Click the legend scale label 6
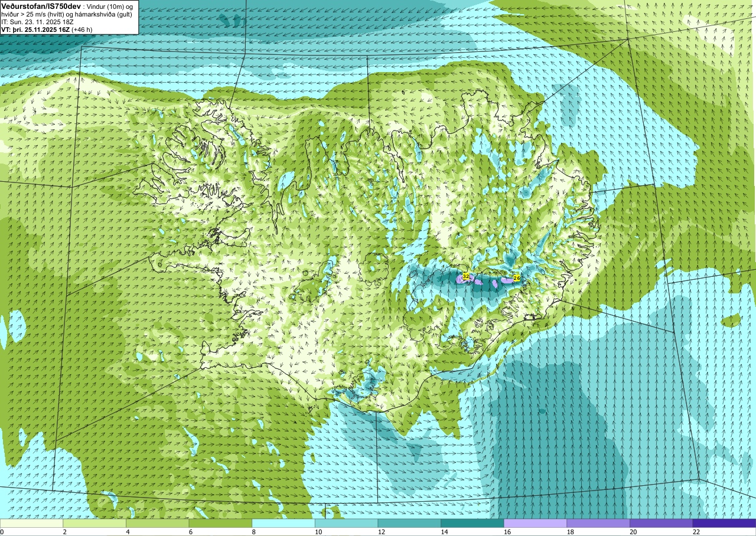 tap(190, 532)
